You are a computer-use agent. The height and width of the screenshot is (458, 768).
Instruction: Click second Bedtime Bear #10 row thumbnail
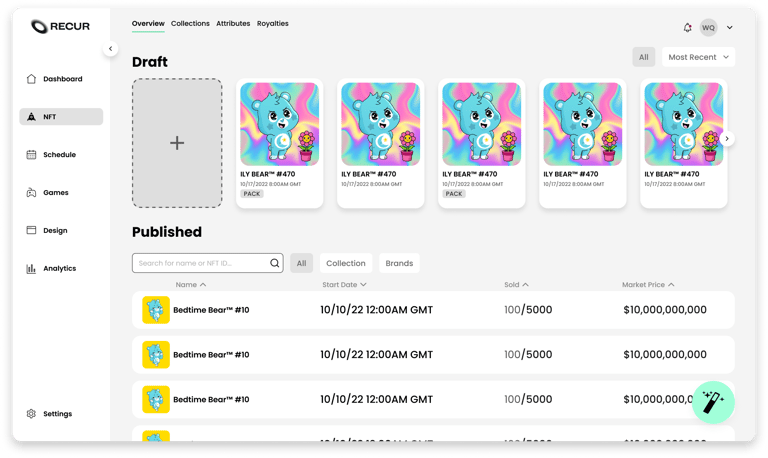(156, 355)
